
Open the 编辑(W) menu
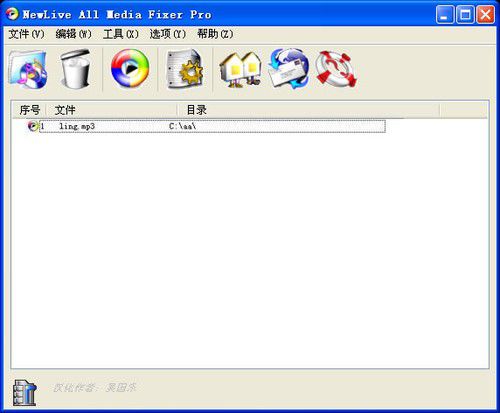pyautogui.click(x=73, y=34)
